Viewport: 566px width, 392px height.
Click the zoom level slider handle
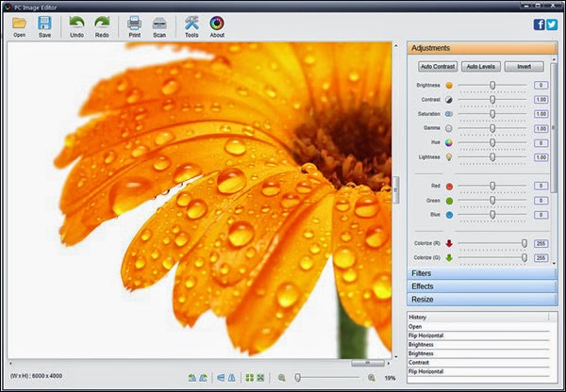[298, 378]
